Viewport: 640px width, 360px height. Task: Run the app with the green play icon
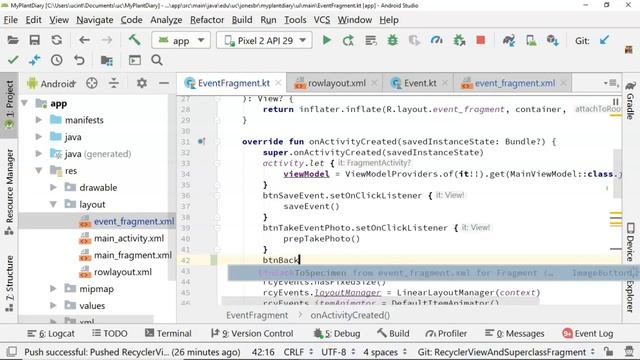click(327, 40)
